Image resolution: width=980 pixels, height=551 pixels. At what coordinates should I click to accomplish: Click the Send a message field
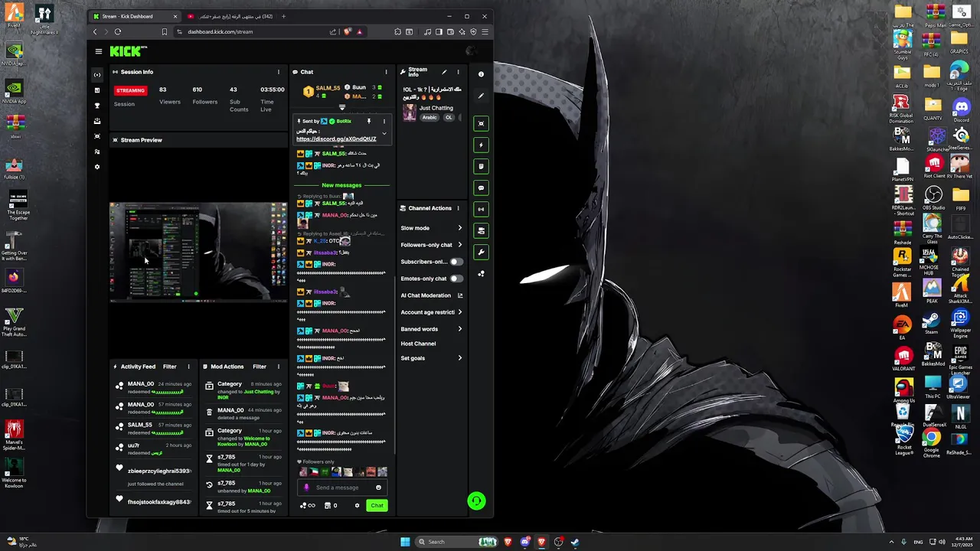(x=342, y=487)
